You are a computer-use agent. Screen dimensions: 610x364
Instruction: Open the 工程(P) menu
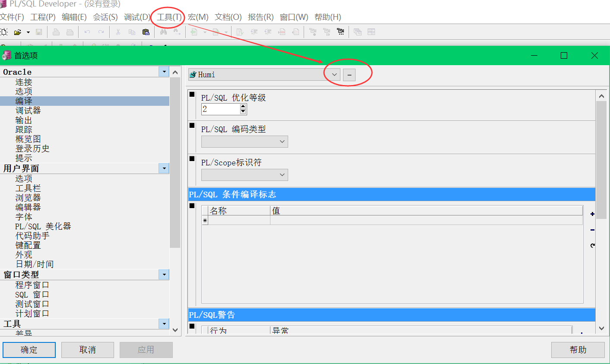[43, 17]
